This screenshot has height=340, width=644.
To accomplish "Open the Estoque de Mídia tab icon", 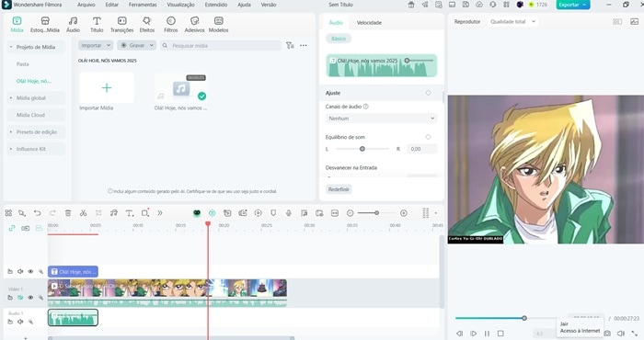I will coord(45,21).
